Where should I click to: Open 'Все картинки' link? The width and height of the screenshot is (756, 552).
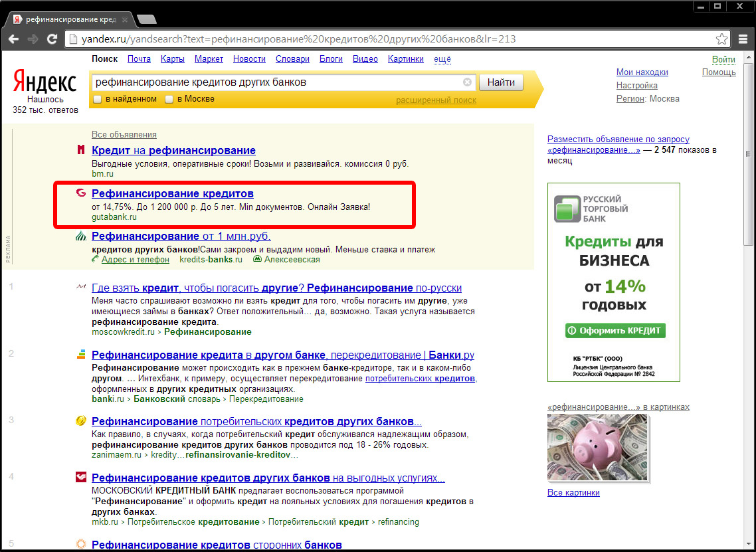coord(573,493)
